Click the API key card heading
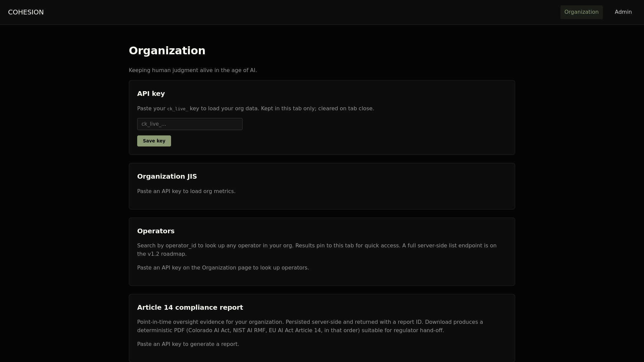This screenshot has height=362, width=644. pos(151,94)
